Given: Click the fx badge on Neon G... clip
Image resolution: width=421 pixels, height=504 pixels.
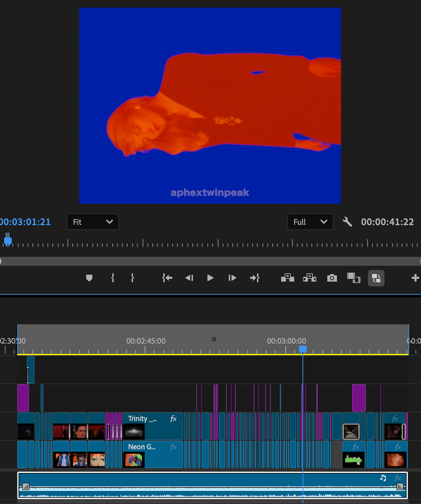Looking at the screenshot, I should click(173, 447).
